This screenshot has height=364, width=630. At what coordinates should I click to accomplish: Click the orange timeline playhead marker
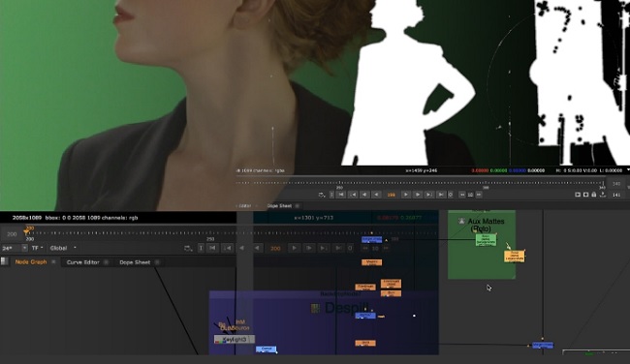[26, 232]
